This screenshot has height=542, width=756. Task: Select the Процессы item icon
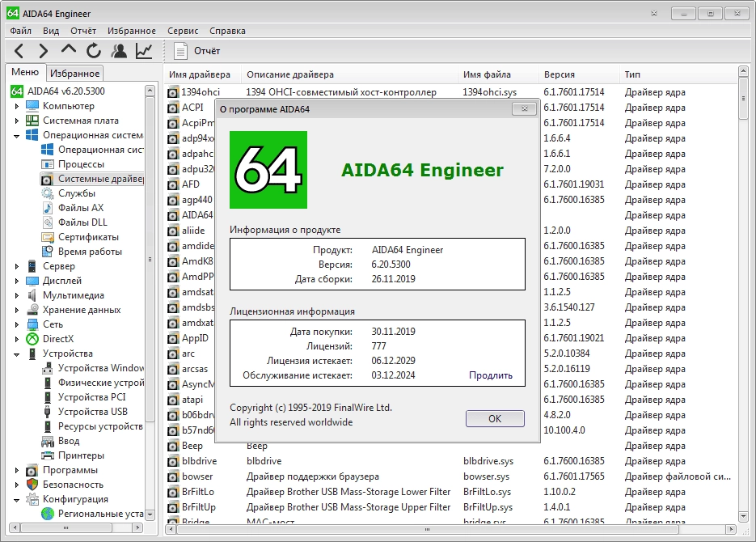[x=47, y=164]
